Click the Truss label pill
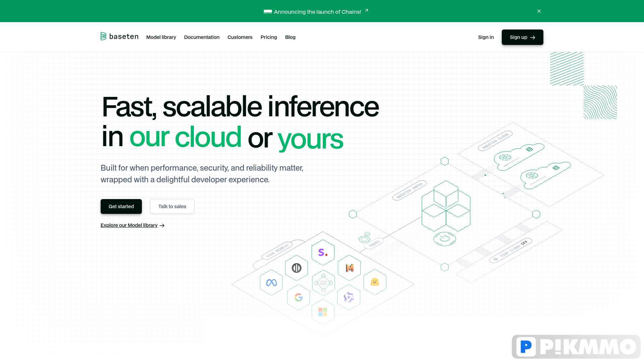Screen dimensions: 644x362 [374, 243]
